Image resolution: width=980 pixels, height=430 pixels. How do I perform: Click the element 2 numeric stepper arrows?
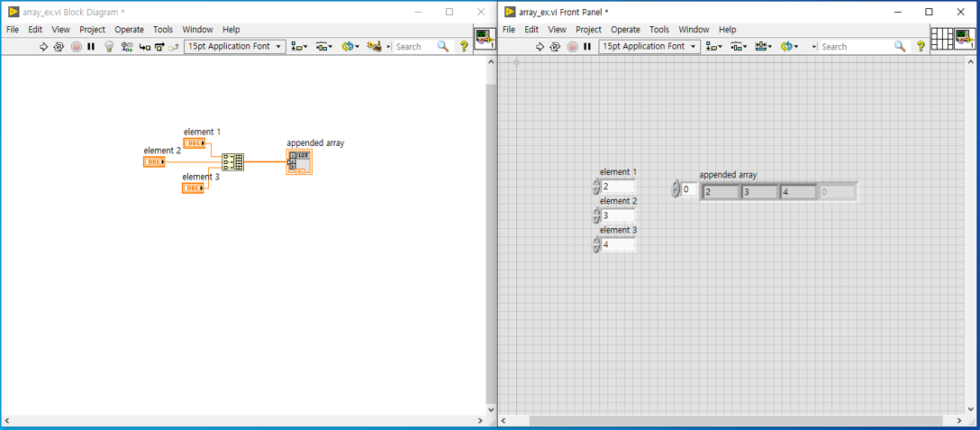[596, 215]
